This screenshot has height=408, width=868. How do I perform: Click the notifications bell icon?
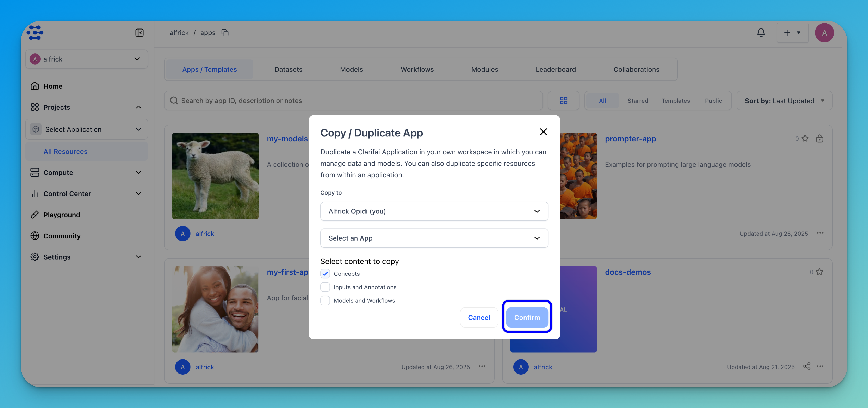pyautogui.click(x=761, y=33)
